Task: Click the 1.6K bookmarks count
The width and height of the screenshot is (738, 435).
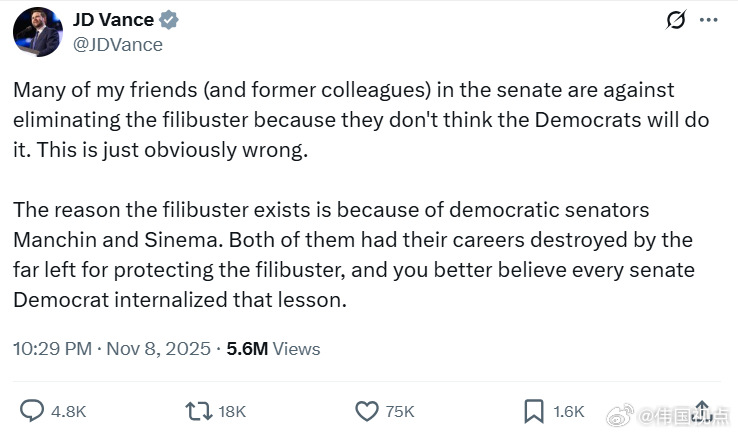Action: 568,411
